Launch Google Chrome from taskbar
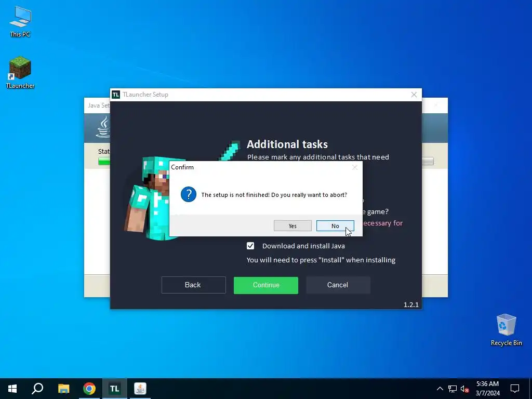This screenshot has height=399, width=532. 89,389
